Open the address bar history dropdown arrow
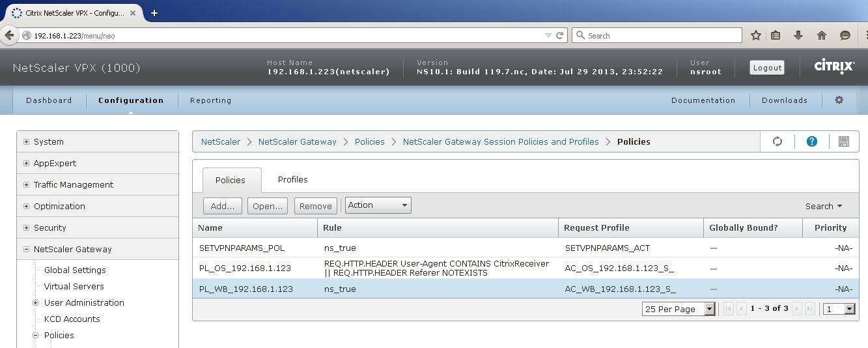 pyautogui.click(x=549, y=36)
